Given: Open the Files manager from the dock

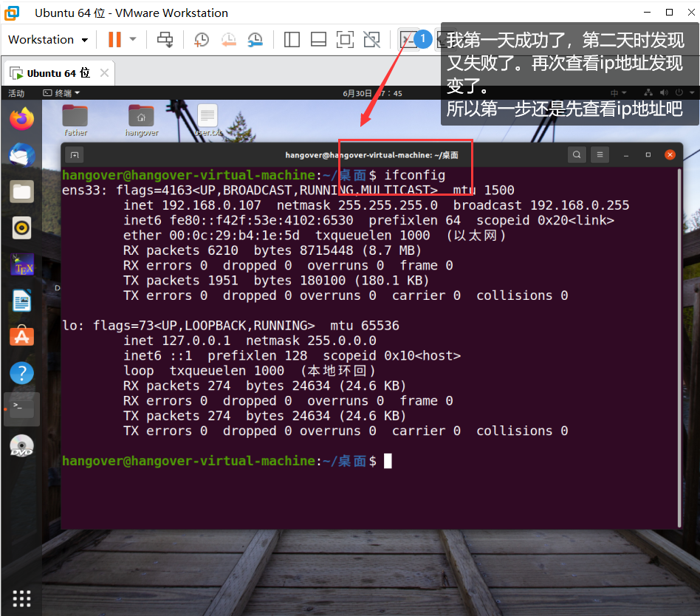Looking at the screenshot, I should (22, 191).
